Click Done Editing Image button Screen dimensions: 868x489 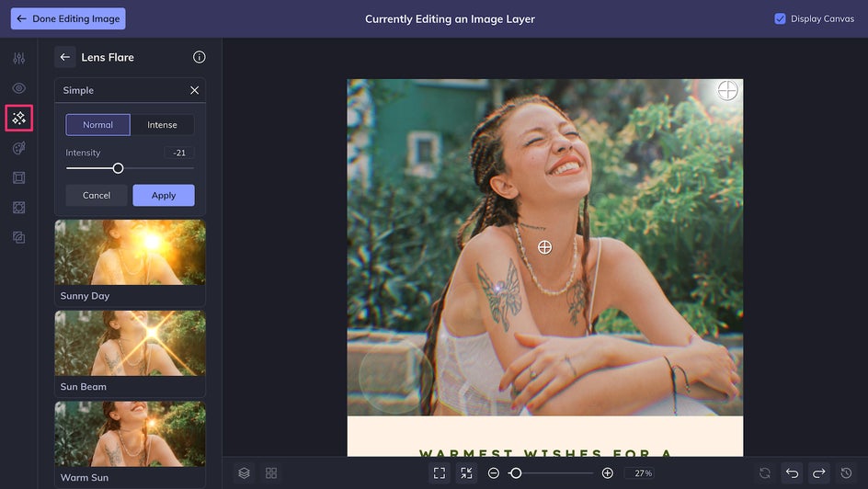[x=68, y=18]
